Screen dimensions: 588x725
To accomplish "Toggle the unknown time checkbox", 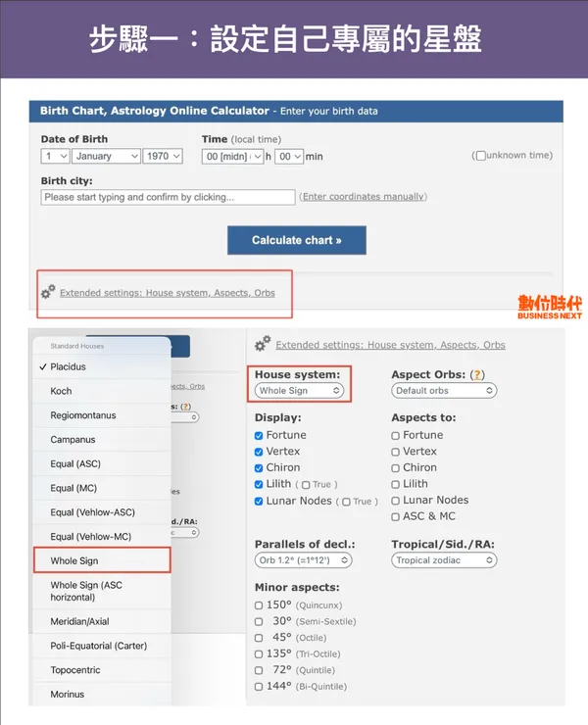I will [x=480, y=156].
